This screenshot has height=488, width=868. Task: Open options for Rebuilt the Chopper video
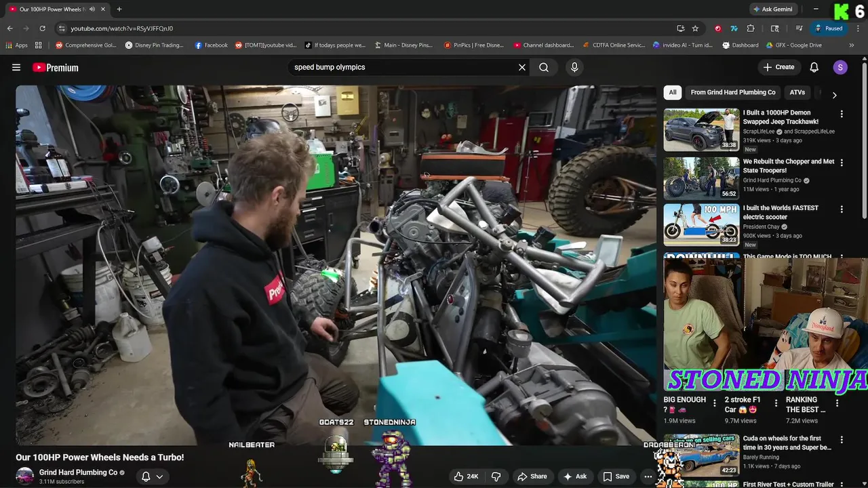[842, 163]
